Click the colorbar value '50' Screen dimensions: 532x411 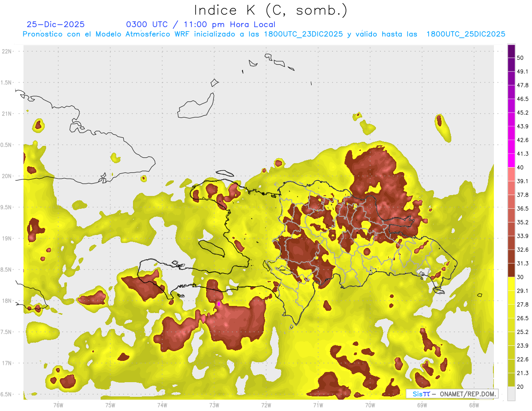(520, 58)
